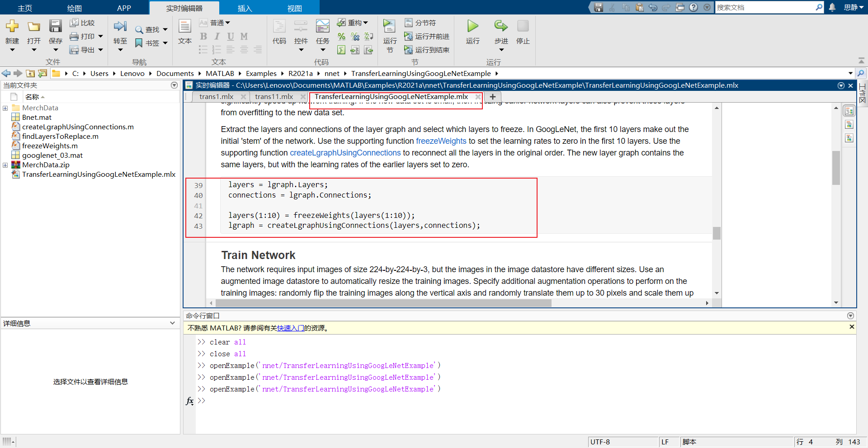Click the 查找 (Find) magnifier icon

[139, 30]
